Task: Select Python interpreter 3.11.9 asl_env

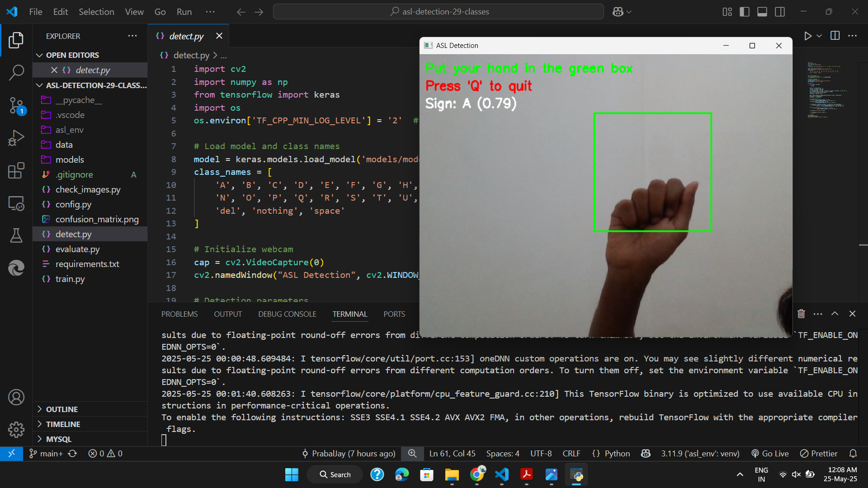Action: pyautogui.click(x=700, y=453)
